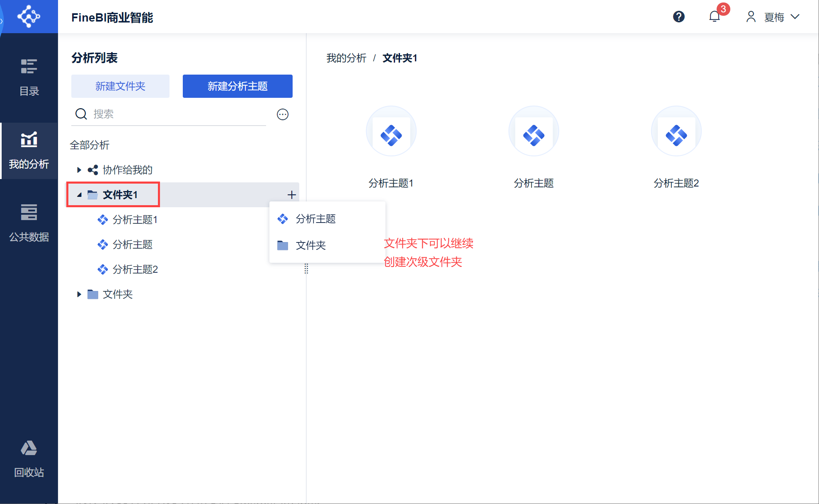Image resolution: width=819 pixels, height=504 pixels.
Task: Click the FineBI logo icon
Action: tap(29, 17)
